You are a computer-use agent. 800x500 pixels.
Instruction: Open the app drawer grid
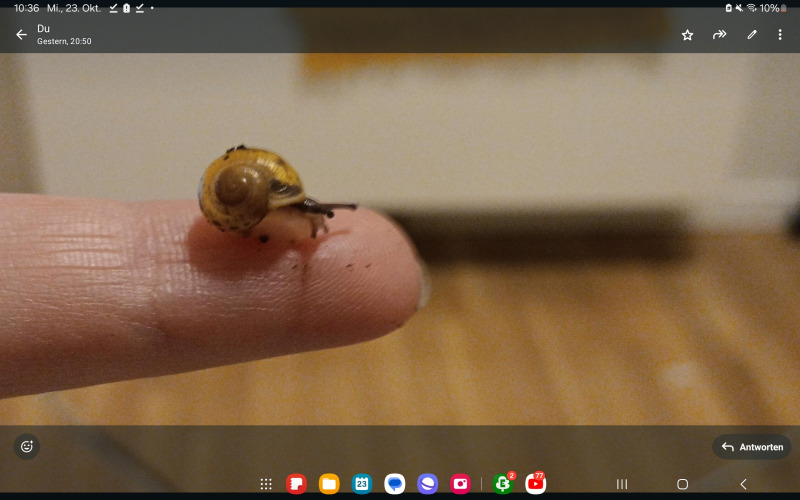click(x=266, y=484)
